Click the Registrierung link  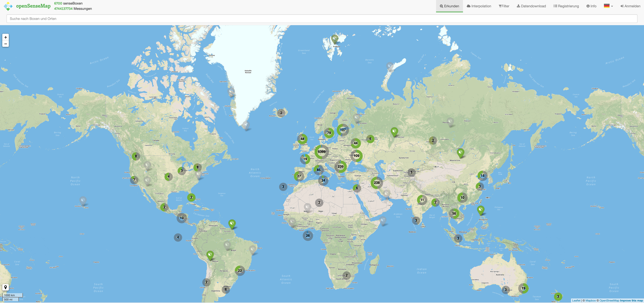pyautogui.click(x=566, y=6)
